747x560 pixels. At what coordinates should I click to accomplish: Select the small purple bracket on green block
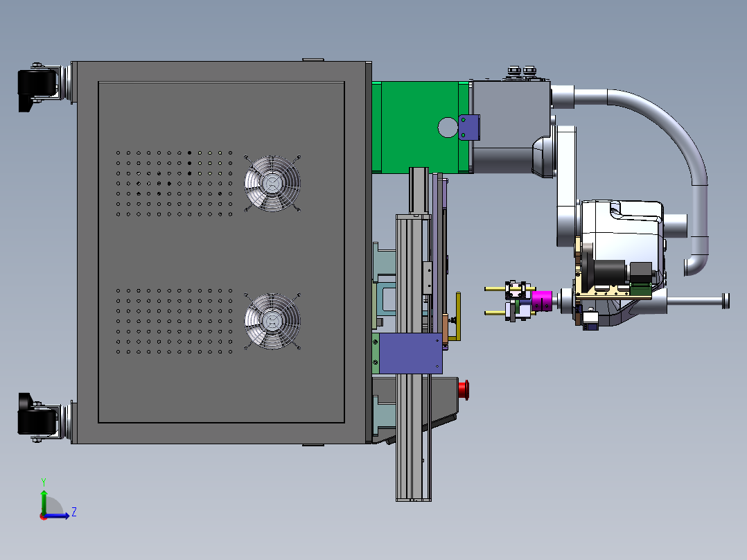tap(468, 128)
